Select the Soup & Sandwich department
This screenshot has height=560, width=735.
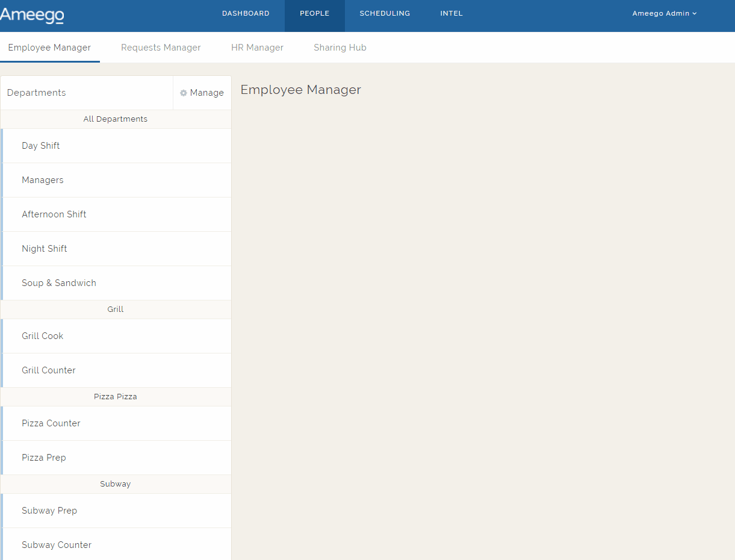coord(59,283)
